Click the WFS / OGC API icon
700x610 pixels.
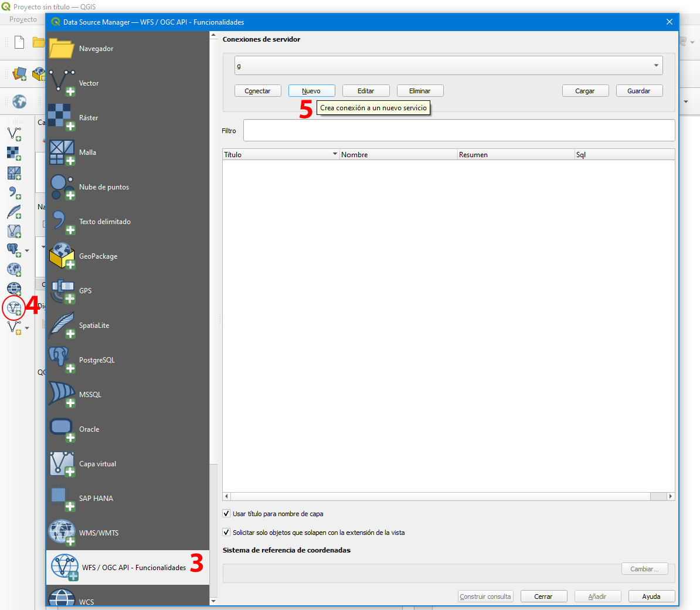(64, 567)
